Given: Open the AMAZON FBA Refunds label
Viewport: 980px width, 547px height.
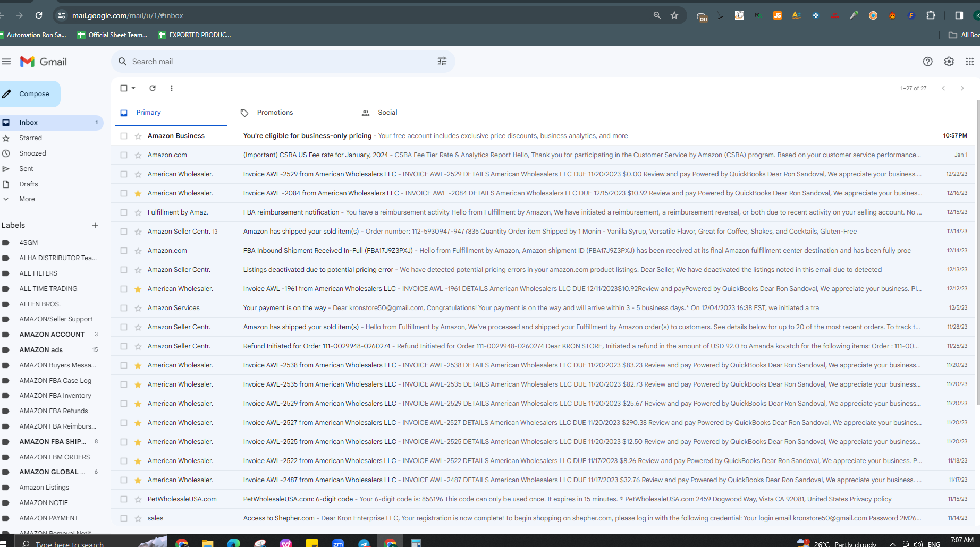Looking at the screenshot, I should point(54,411).
